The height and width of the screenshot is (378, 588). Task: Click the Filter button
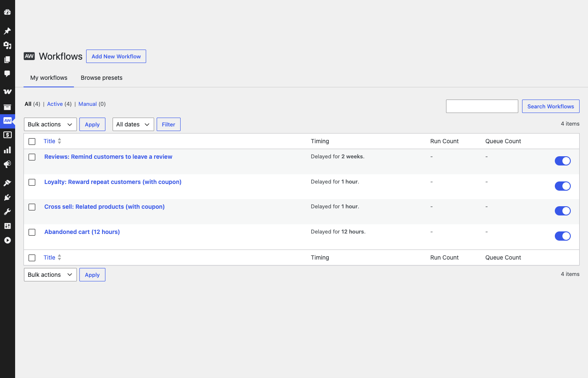pyautogui.click(x=168, y=124)
